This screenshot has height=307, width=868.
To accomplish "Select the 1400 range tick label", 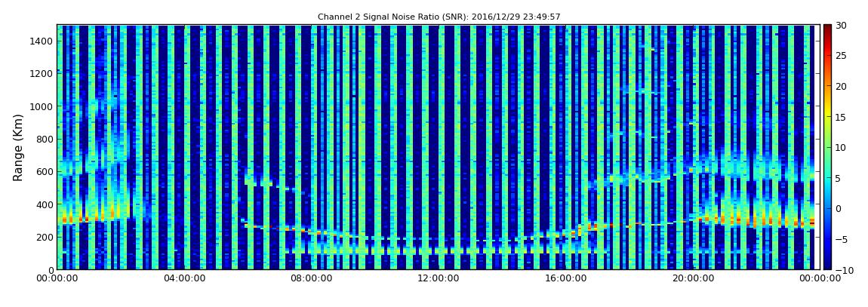I will click(x=42, y=41).
